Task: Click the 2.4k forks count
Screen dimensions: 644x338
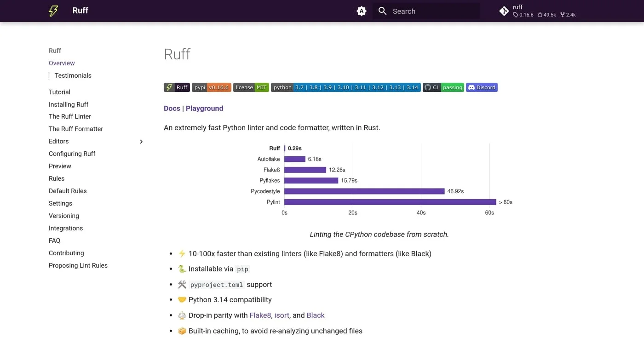Action: pos(568,15)
